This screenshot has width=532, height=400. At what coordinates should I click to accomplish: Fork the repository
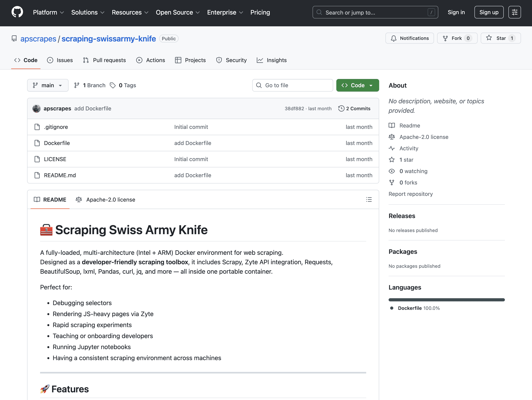tap(457, 38)
